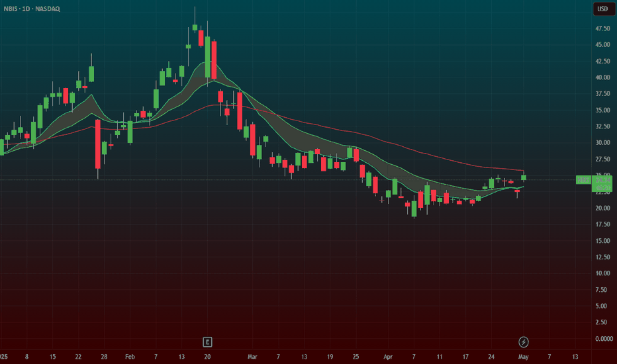
Task: Click the 2.50 price axis label
Action: point(601,322)
